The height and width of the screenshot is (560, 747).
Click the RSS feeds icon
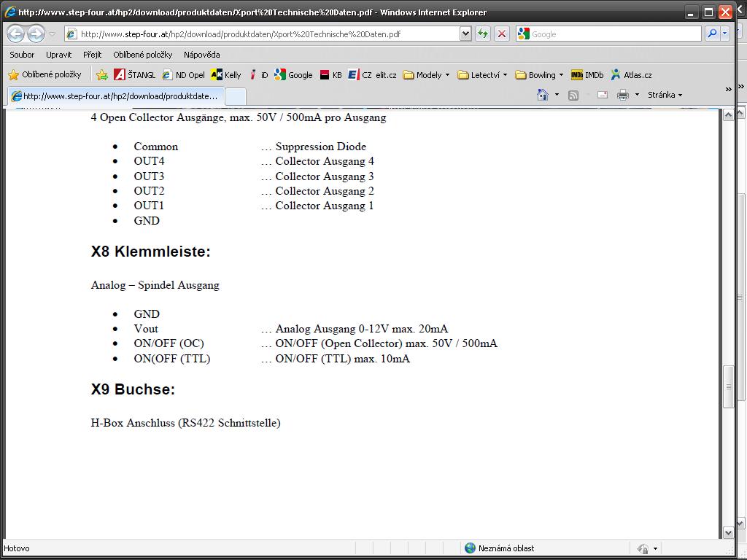coord(573,95)
